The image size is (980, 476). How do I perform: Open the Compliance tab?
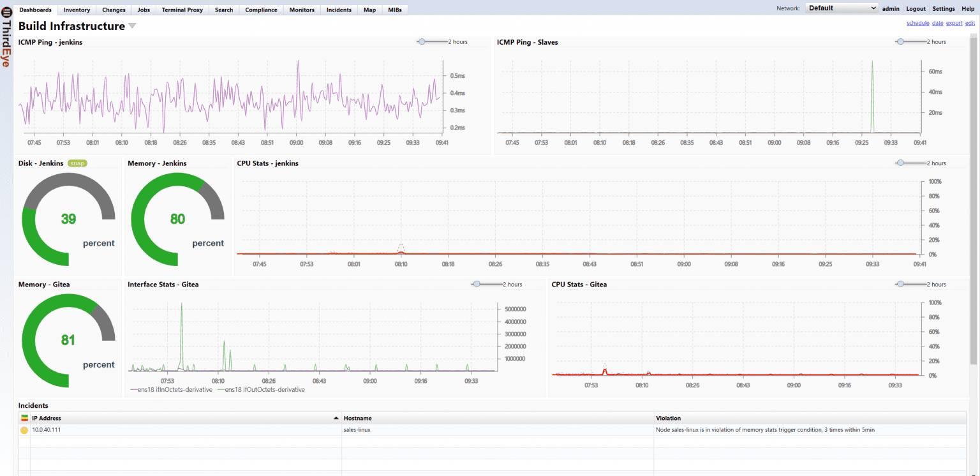click(261, 10)
